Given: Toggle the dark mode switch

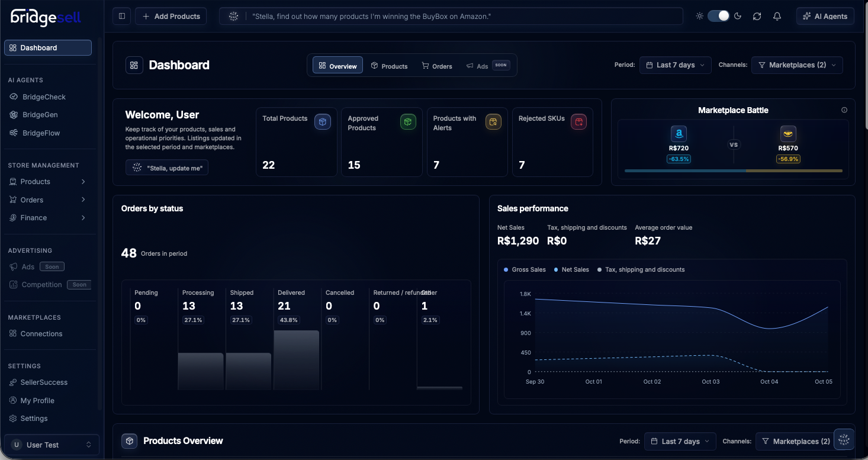Looking at the screenshot, I should pos(719,16).
